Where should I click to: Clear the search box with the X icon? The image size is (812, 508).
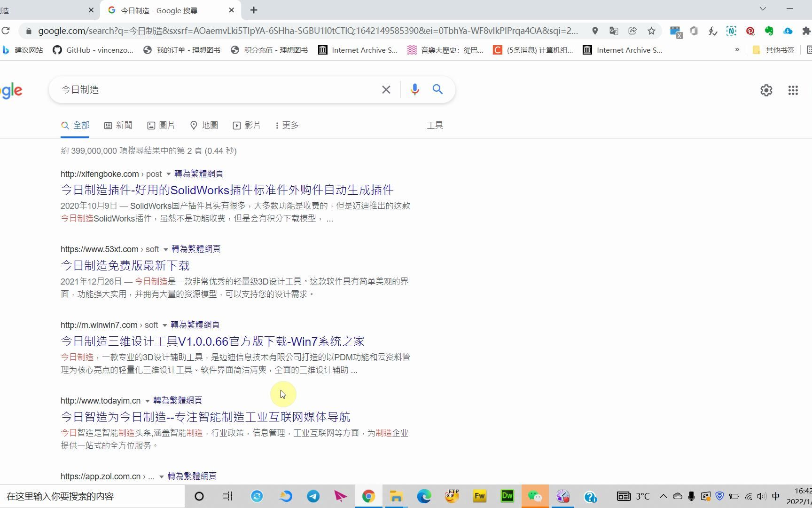click(x=386, y=89)
